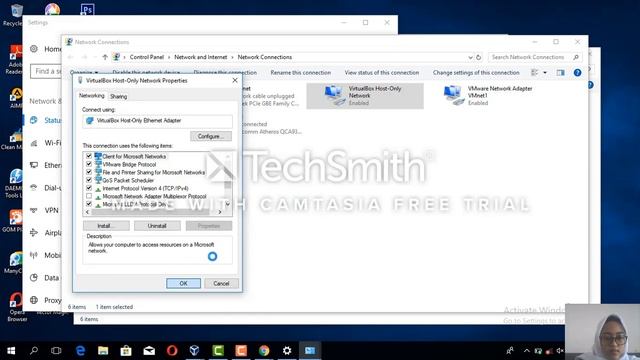The image size is (640, 360).
Task: Click Network and Internet in the breadcrumb
Action: click(x=200, y=57)
